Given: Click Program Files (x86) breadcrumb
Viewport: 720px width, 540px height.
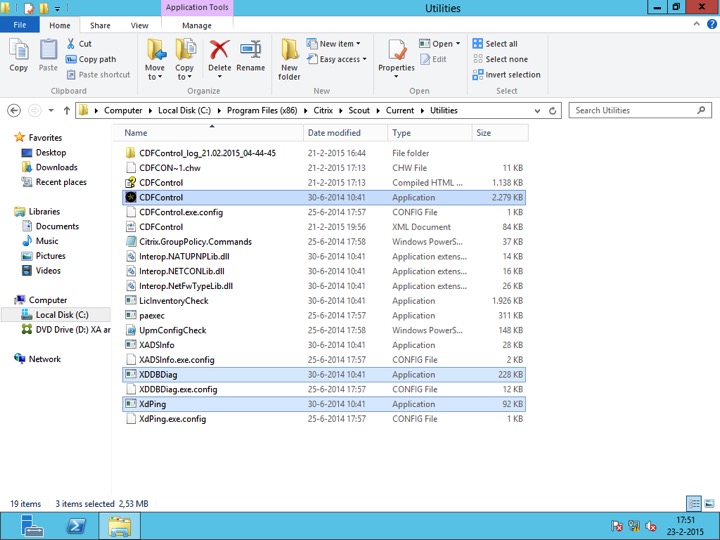Looking at the screenshot, I should point(262,110).
